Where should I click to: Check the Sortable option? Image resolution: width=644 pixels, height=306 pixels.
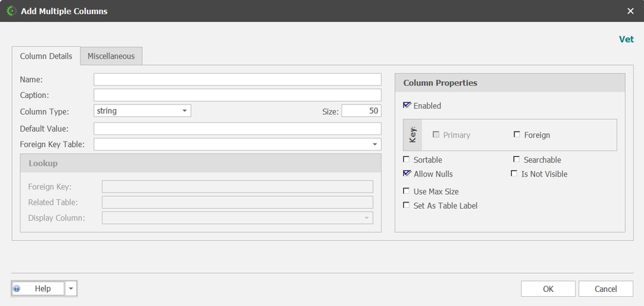[x=407, y=160]
